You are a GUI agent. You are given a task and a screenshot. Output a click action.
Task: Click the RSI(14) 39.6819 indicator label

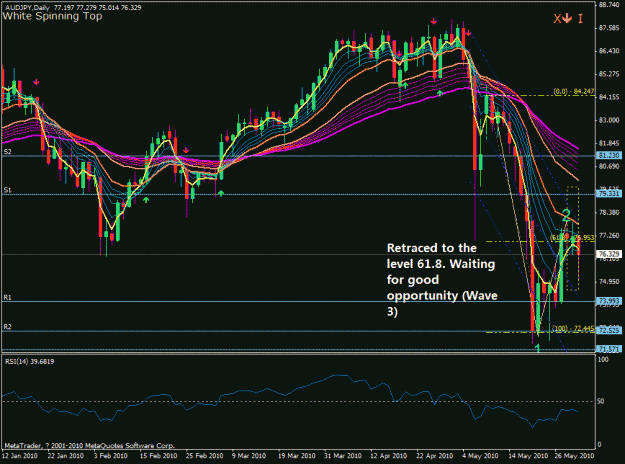point(29,361)
